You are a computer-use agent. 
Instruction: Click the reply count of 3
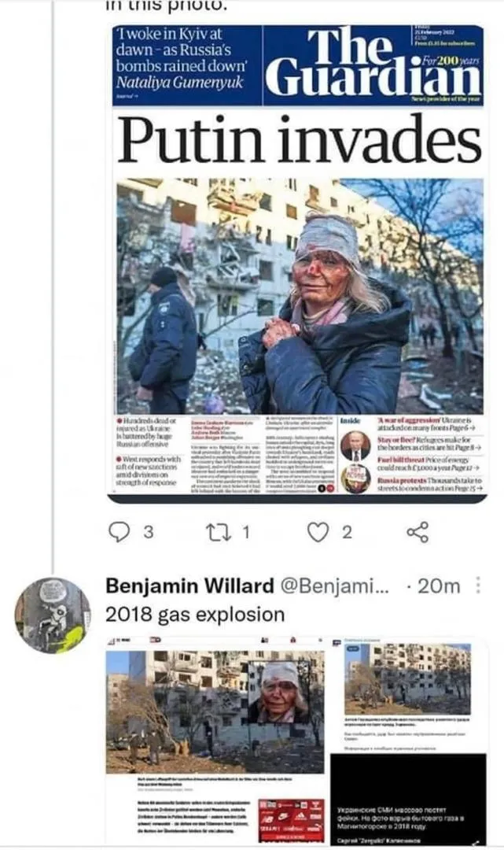(149, 533)
